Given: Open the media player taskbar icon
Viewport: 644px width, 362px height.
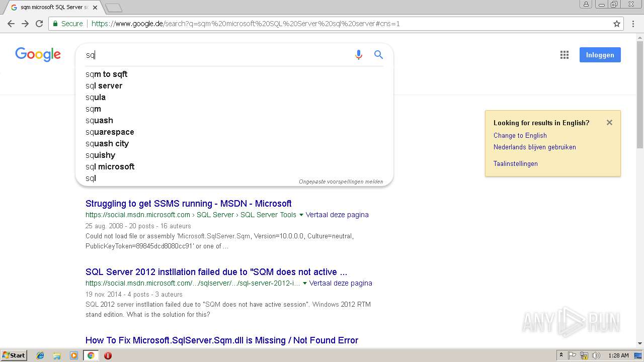Looking at the screenshot, I should click(x=74, y=355).
